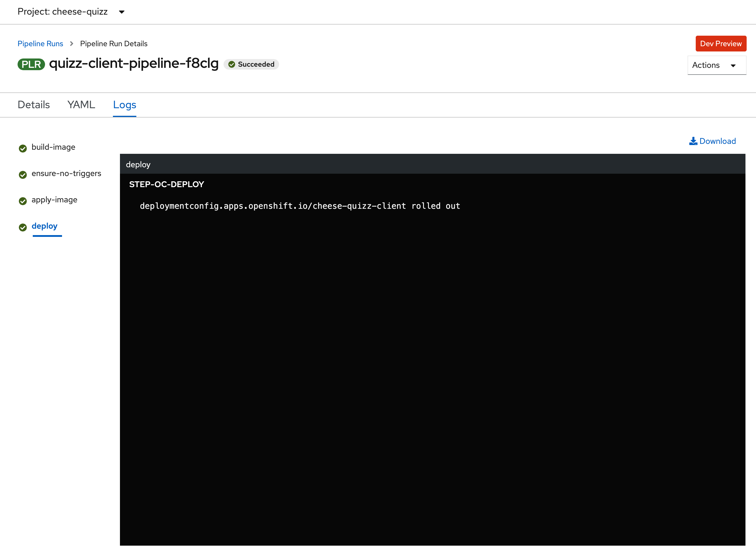Viewport: 756px width, 555px height.
Task: Click the project dropdown chevron icon
Action: 122,12
